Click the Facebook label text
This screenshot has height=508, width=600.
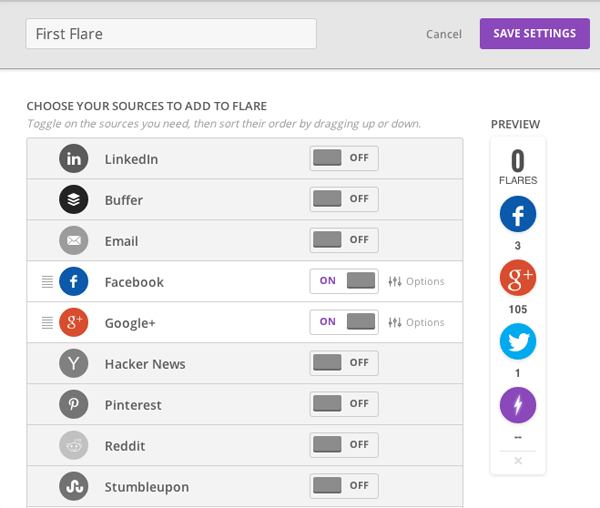(x=134, y=282)
